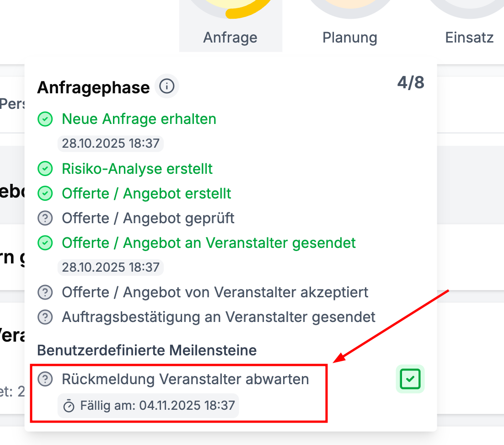Click the milestone Rückmeldung Veranstalter abwarten

(185, 379)
